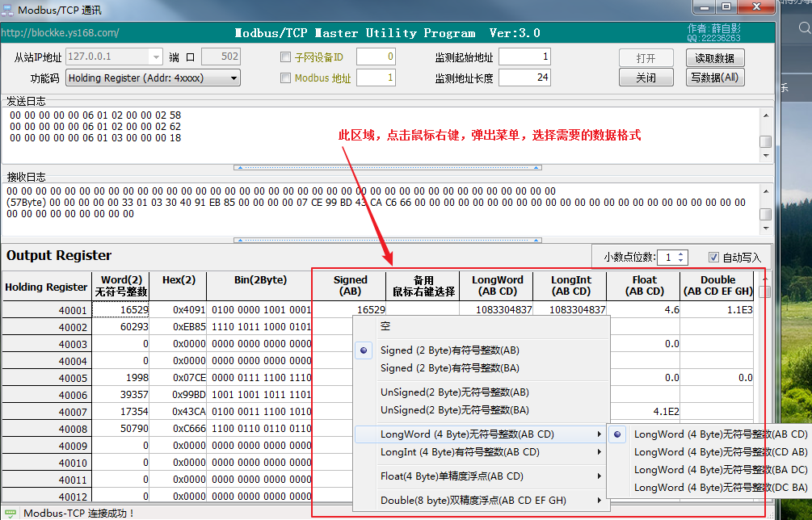This screenshot has height=520, width=812.
Task: Click the splitter handle below the receive log
Action: coord(386,240)
